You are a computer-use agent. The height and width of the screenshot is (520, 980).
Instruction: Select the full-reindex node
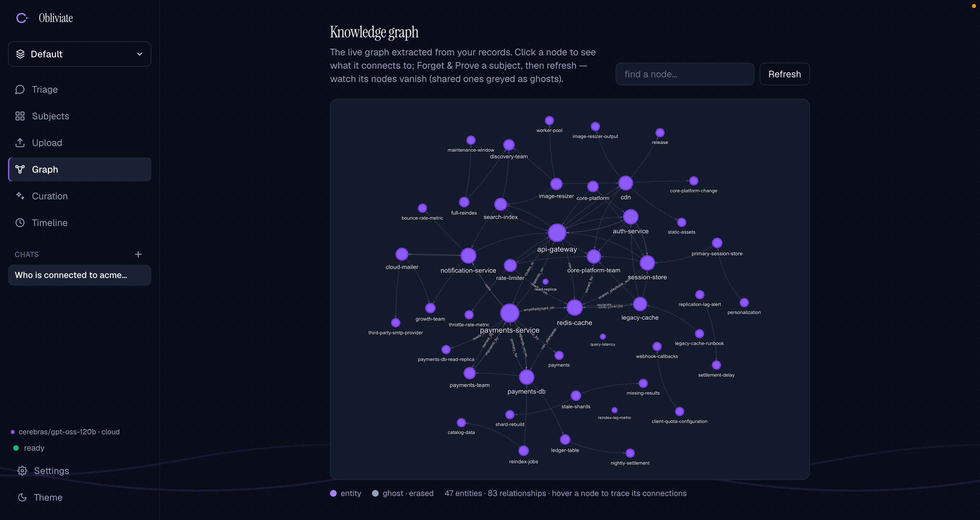464,202
